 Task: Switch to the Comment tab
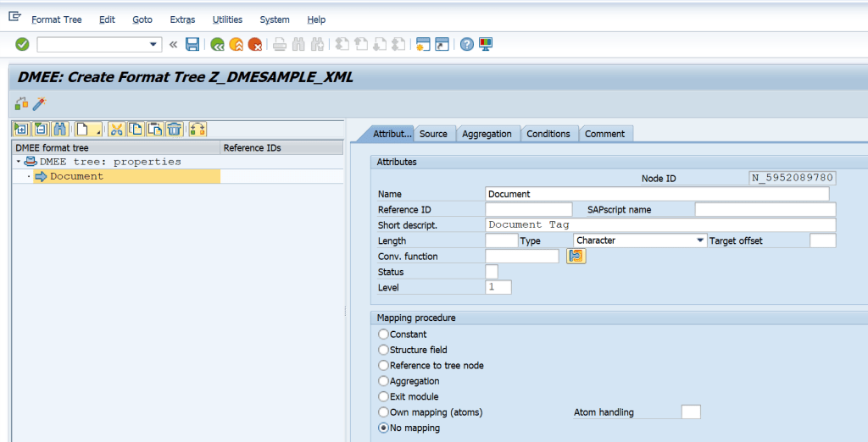[x=604, y=134]
